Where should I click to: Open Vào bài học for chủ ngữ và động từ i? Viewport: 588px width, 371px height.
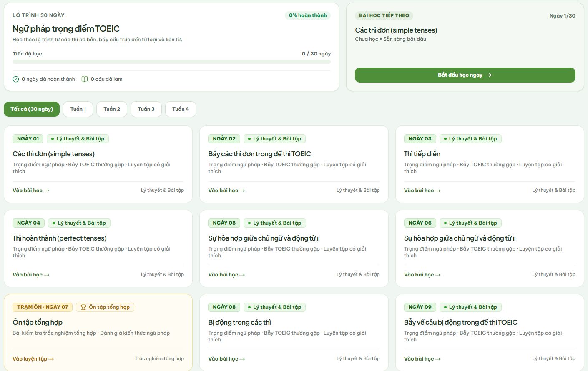[226, 275]
